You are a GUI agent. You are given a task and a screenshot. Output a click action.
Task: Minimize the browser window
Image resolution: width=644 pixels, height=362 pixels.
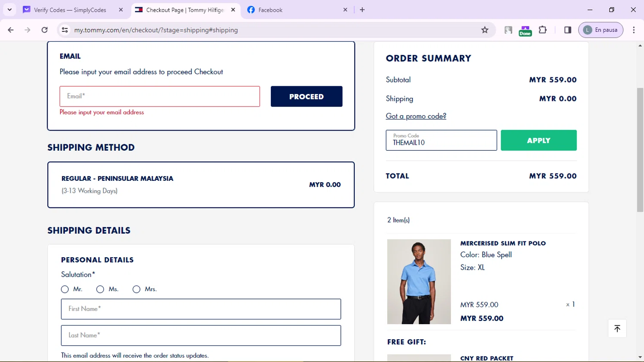590,9
